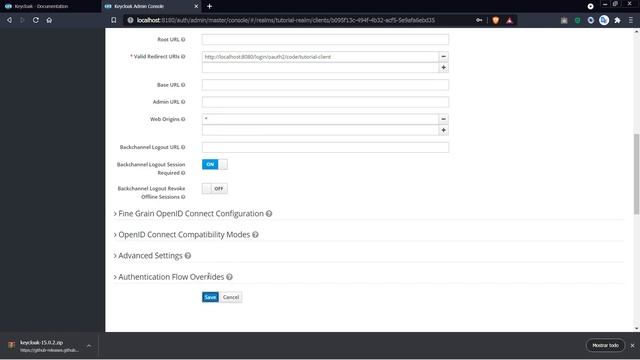Expand the Advanced Settings section
The image size is (640, 360).
tap(148, 256)
